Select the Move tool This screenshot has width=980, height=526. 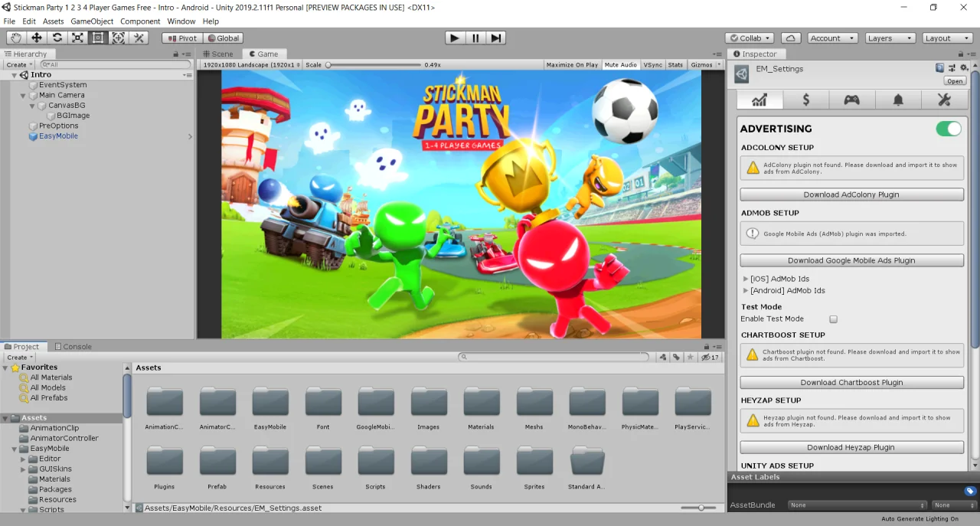(x=37, y=38)
